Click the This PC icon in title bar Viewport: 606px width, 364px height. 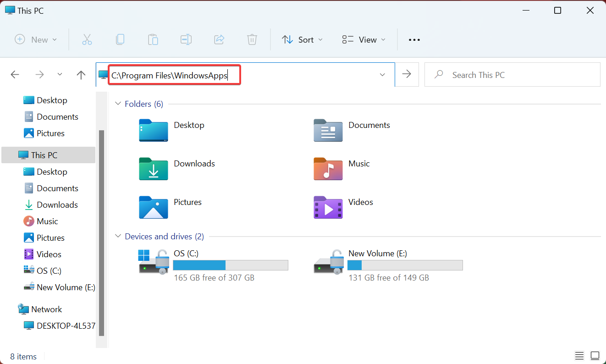pyautogui.click(x=10, y=10)
